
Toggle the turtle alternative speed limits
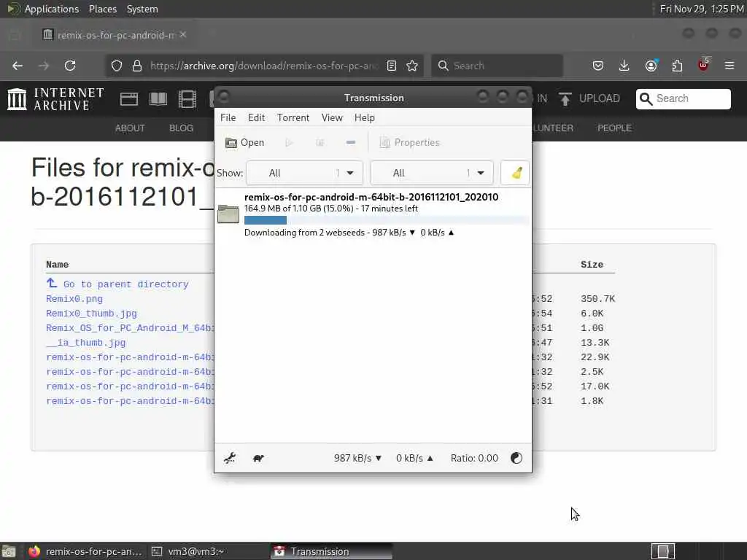(x=258, y=458)
